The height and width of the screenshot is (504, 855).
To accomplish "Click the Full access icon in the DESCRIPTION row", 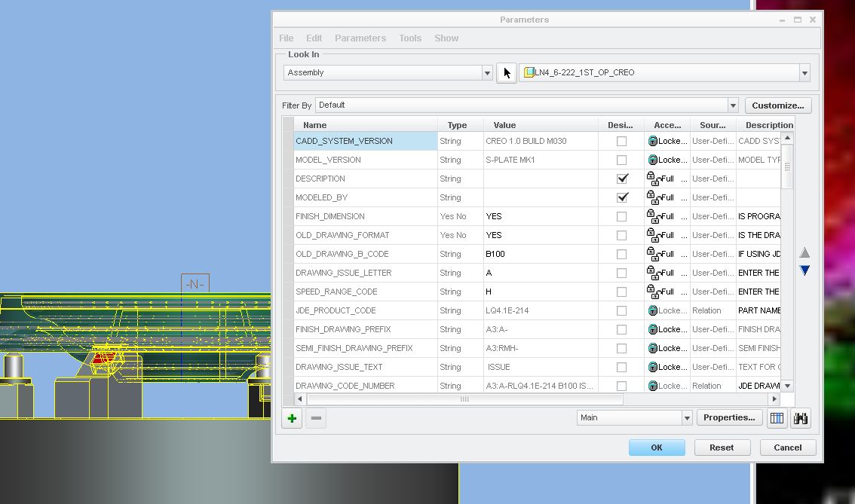I will pos(653,179).
